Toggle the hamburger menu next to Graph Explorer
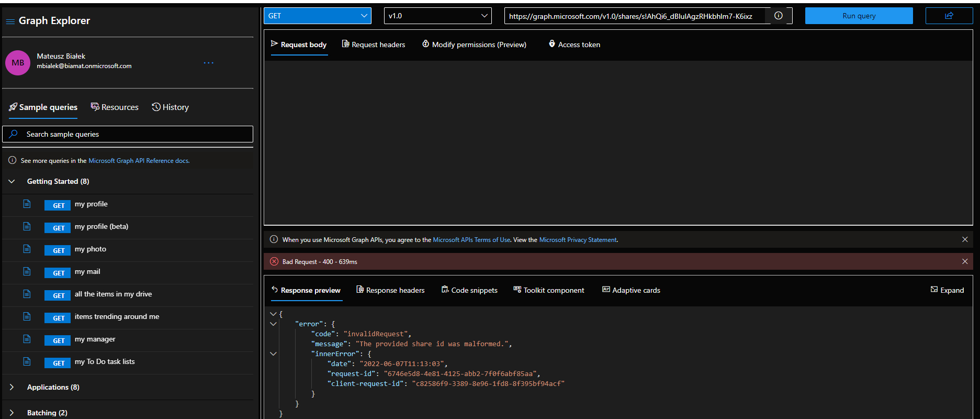980x419 pixels. (x=10, y=21)
